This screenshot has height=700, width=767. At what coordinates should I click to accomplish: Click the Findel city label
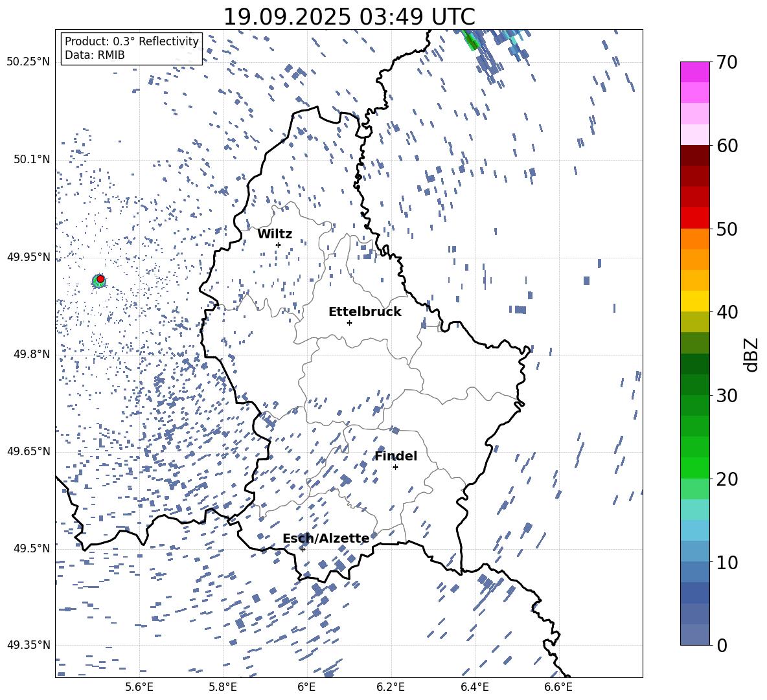(396, 457)
